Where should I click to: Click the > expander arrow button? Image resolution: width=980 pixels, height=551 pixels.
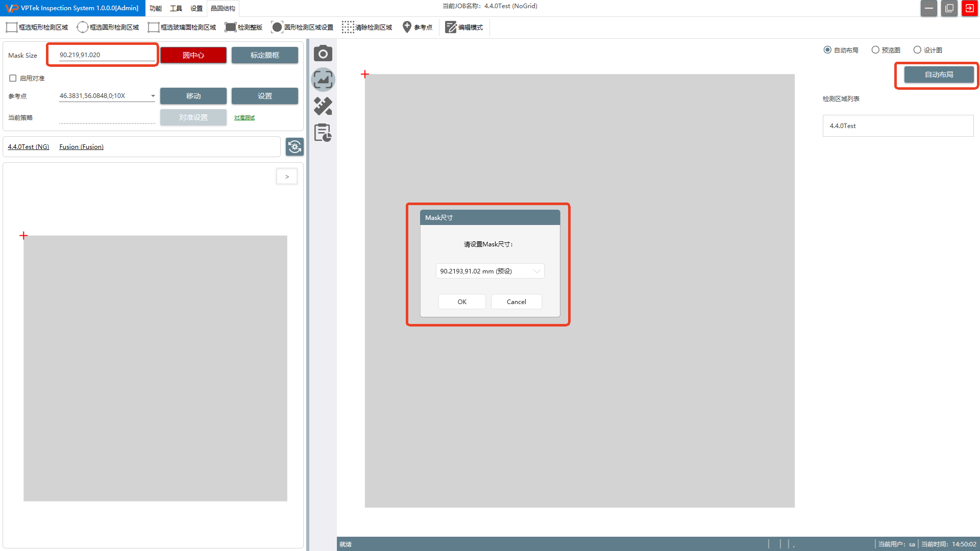point(287,177)
